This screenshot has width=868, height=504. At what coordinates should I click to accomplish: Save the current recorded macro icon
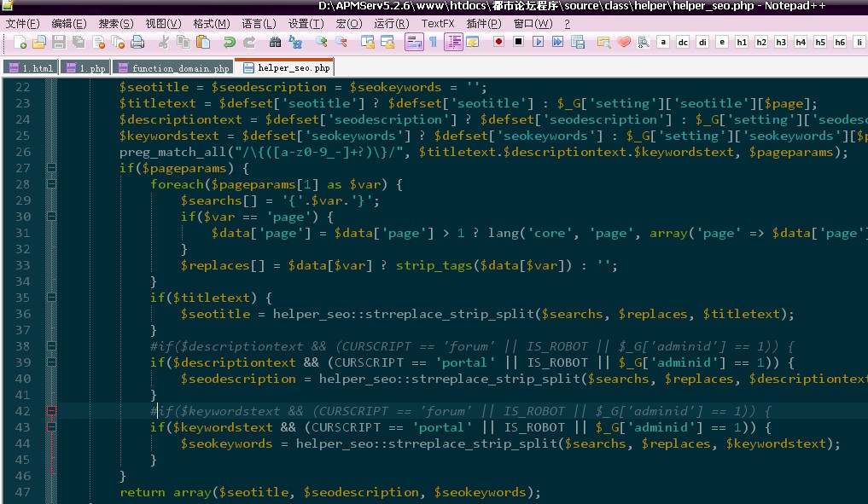(577, 42)
